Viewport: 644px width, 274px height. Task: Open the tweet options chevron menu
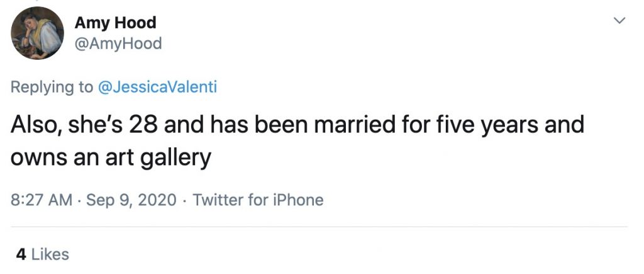tap(619, 21)
